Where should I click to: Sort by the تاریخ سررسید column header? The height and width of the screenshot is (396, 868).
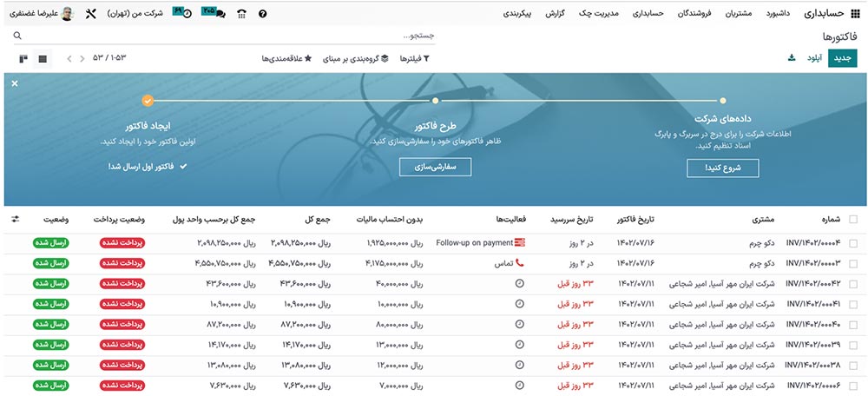(x=571, y=220)
